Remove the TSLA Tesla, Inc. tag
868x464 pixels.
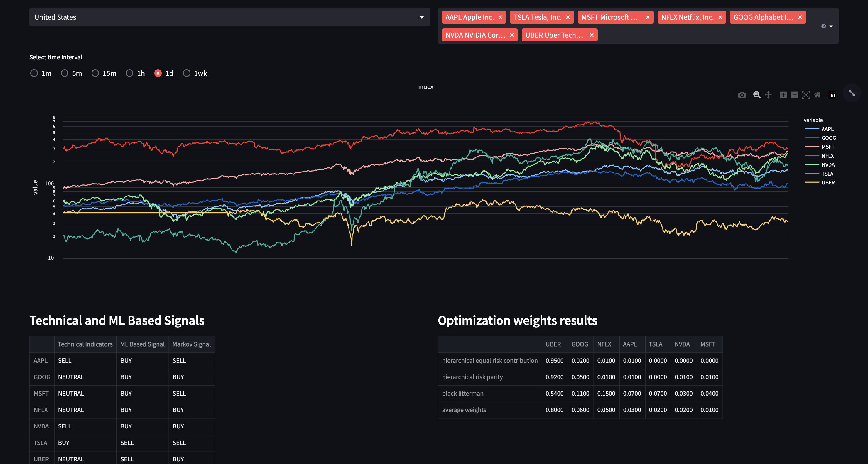coord(568,17)
